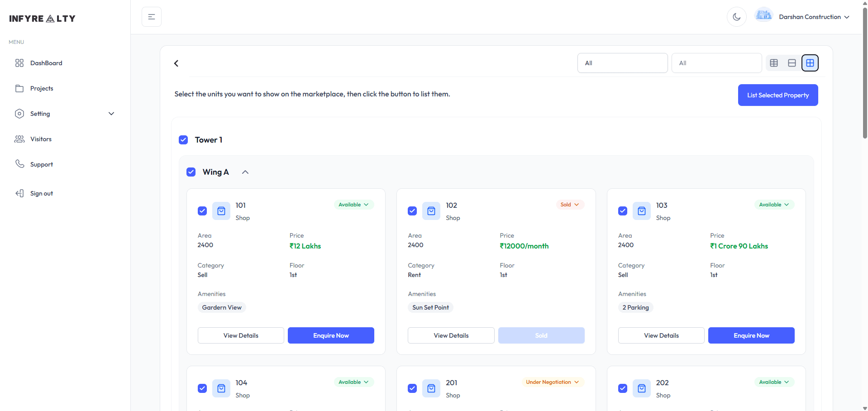Click the disabled Sold button on unit 102
The height and width of the screenshot is (411, 868).
(541, 335)
